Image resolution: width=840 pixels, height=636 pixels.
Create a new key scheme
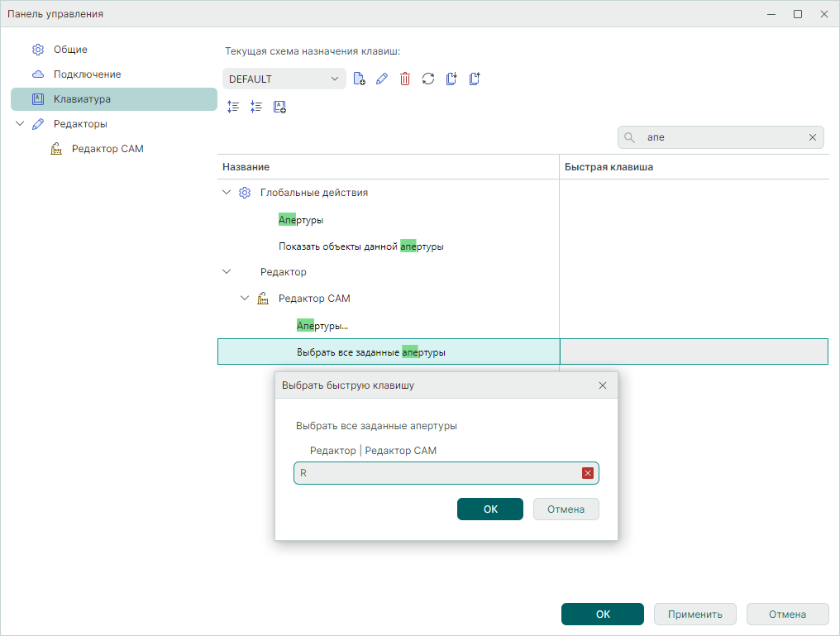pos(359,79)
